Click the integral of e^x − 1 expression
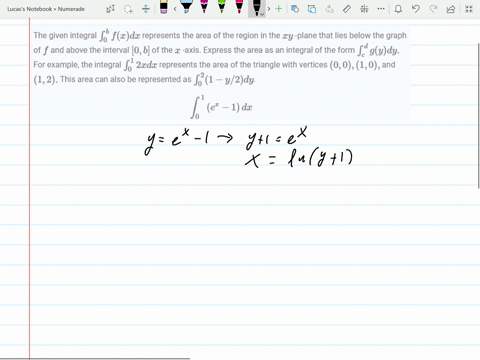This screenshot has width=480, height=360. point(222,107)
